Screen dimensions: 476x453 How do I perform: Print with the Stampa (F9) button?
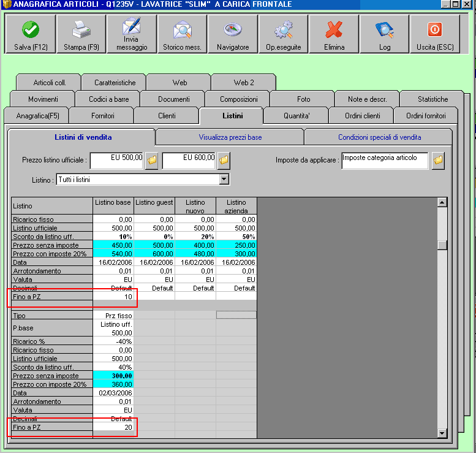[x=81, y=34]
